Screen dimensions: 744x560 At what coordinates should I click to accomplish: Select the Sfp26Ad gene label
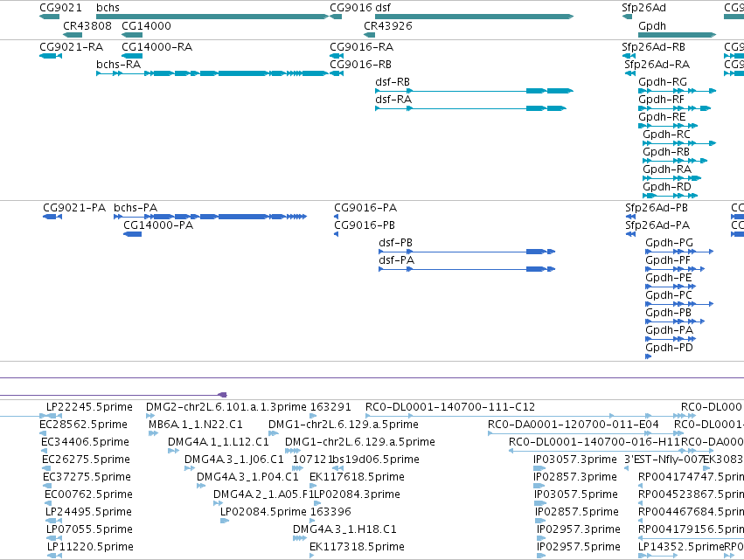pos(643,8)
